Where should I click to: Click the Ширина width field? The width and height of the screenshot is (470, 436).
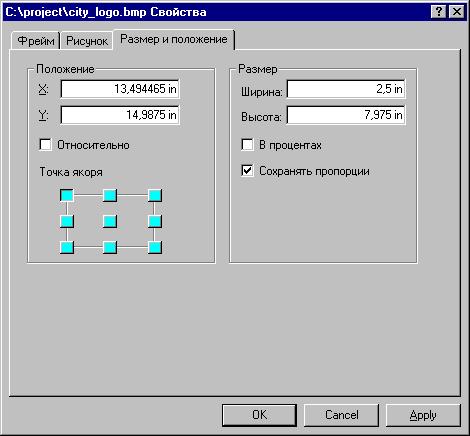click(346, 89)
